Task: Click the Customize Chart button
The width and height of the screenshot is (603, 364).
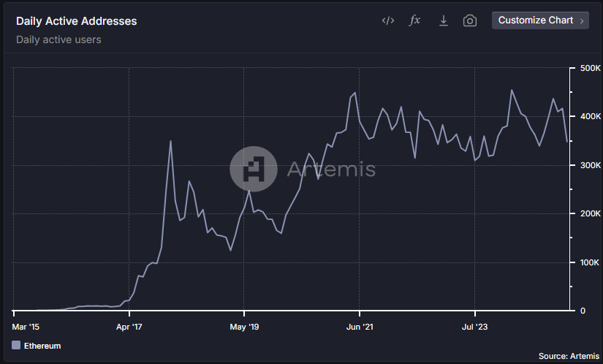Action: (535, 20)
